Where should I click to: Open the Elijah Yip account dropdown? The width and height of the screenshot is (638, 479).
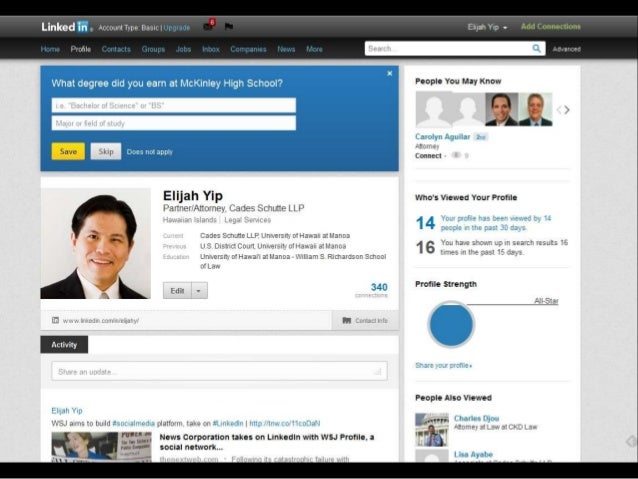487,27
